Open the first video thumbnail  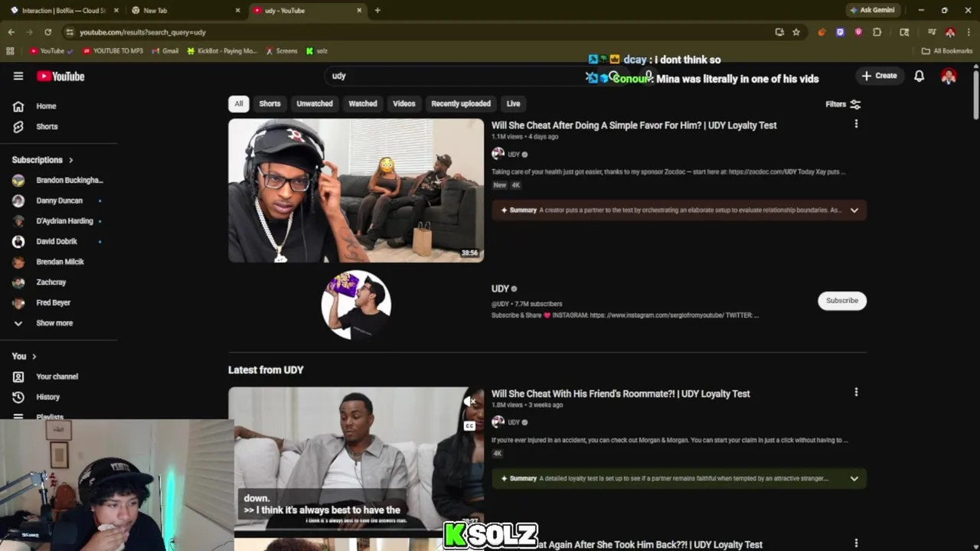356,191
